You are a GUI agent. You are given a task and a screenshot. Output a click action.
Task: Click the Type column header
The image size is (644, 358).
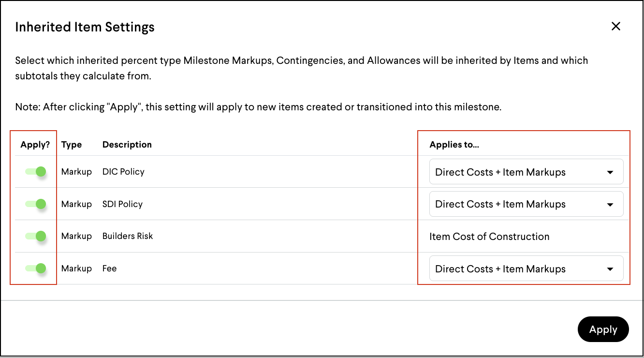point(72,145)
